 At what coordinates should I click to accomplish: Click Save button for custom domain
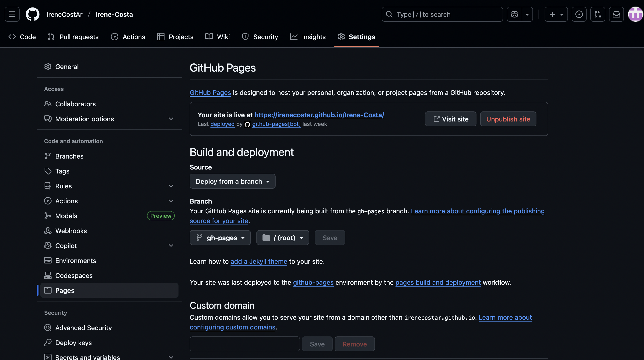pos(317,344)
